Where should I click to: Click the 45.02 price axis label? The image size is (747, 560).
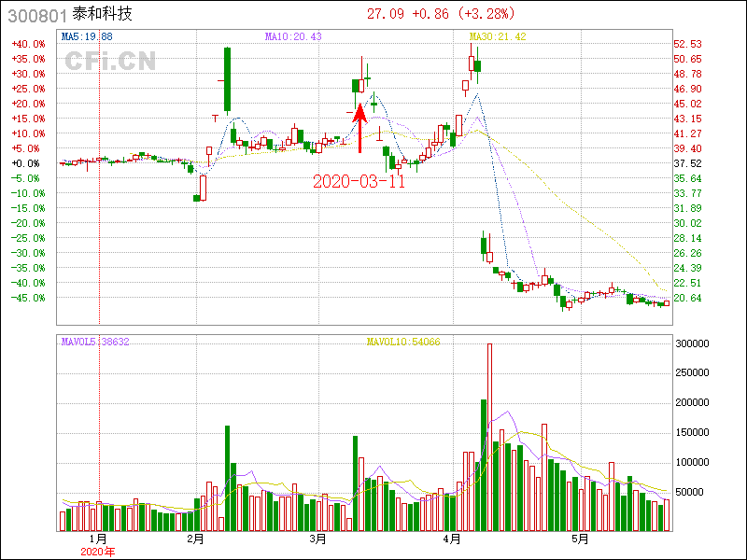click(687, 104)
